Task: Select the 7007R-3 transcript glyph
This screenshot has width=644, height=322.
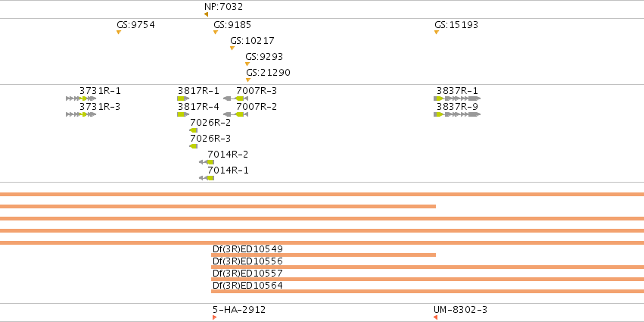Action: coord(235,98)
